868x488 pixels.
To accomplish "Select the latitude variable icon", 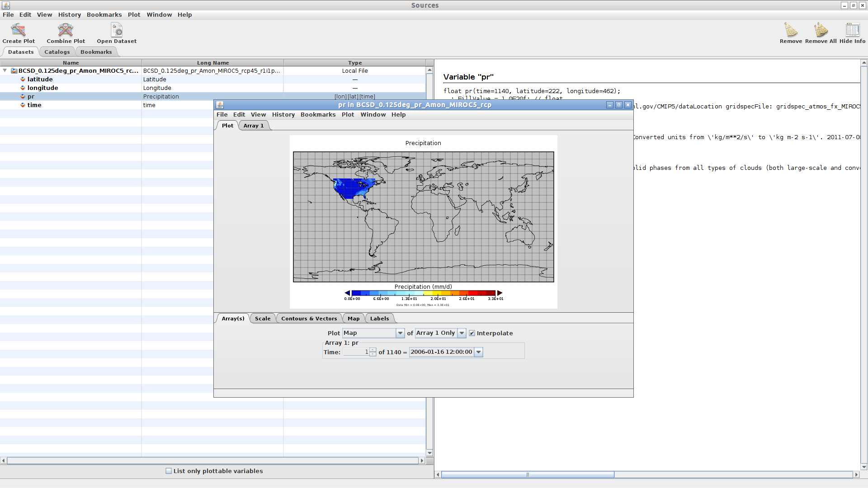I will 23,79.
